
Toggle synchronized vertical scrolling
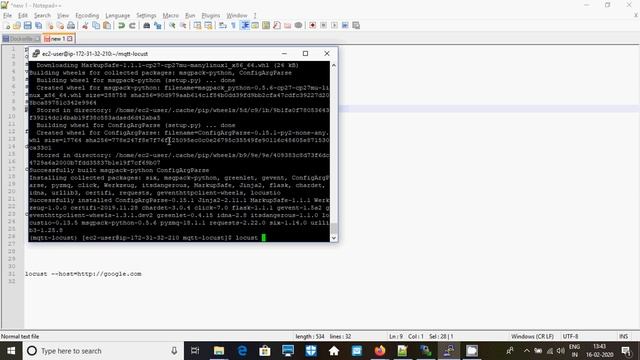click(x=197, y=25)
